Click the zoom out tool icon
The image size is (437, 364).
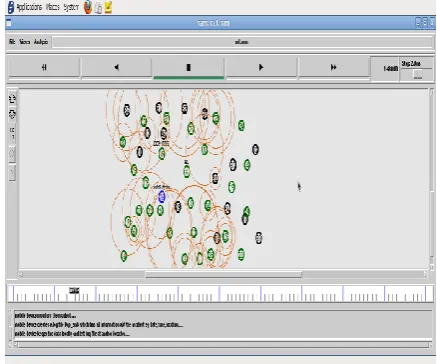[x=12, y=114]
